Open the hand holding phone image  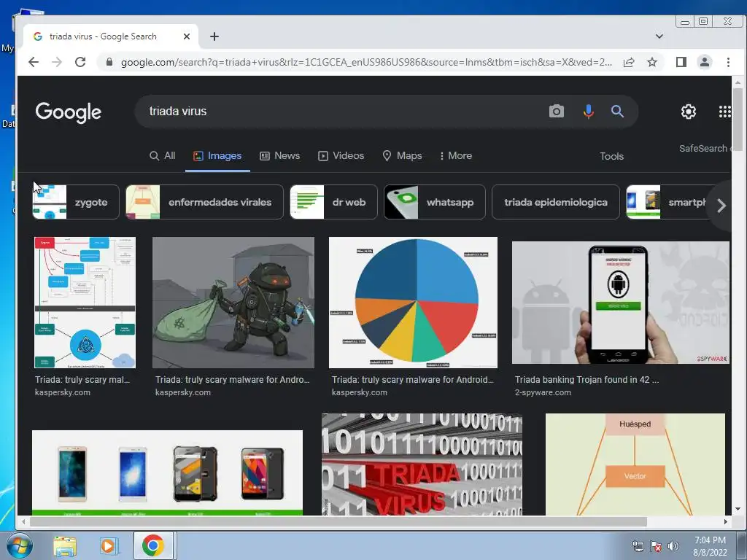(620, 303)
